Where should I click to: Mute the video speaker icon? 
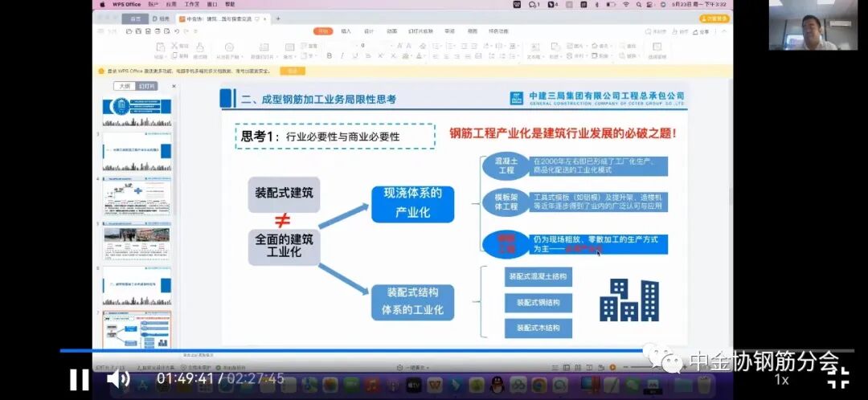118,379
